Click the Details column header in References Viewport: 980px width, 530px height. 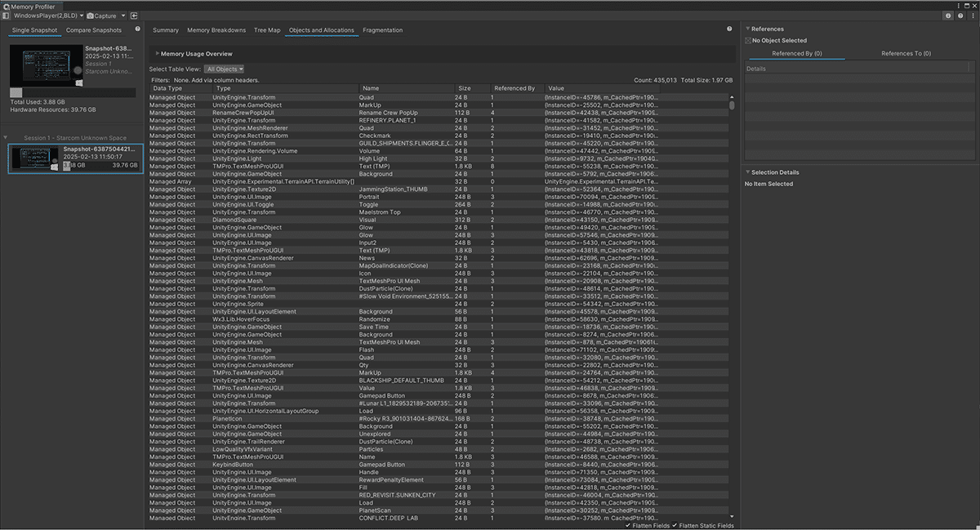857,69
